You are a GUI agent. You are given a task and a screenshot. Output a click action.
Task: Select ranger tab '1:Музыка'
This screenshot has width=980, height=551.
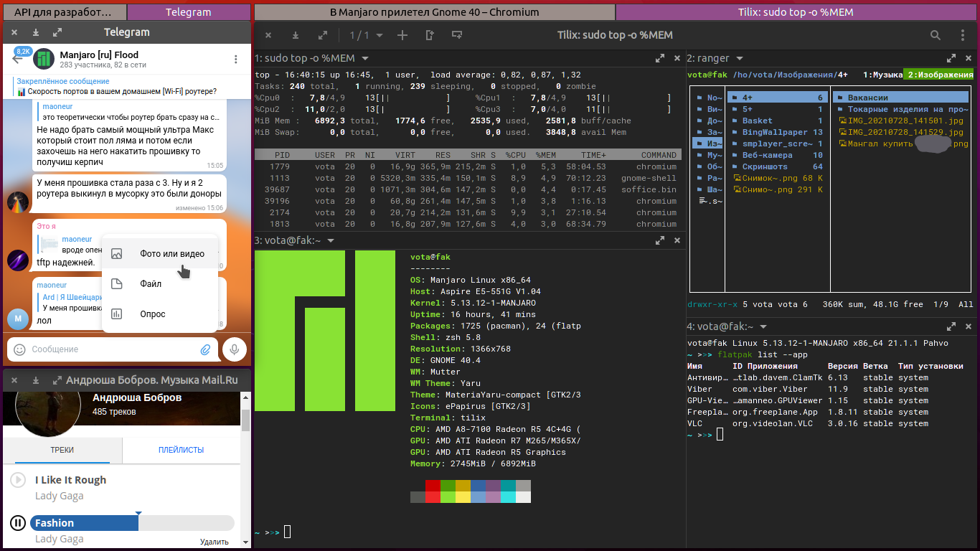coord(882,75)
